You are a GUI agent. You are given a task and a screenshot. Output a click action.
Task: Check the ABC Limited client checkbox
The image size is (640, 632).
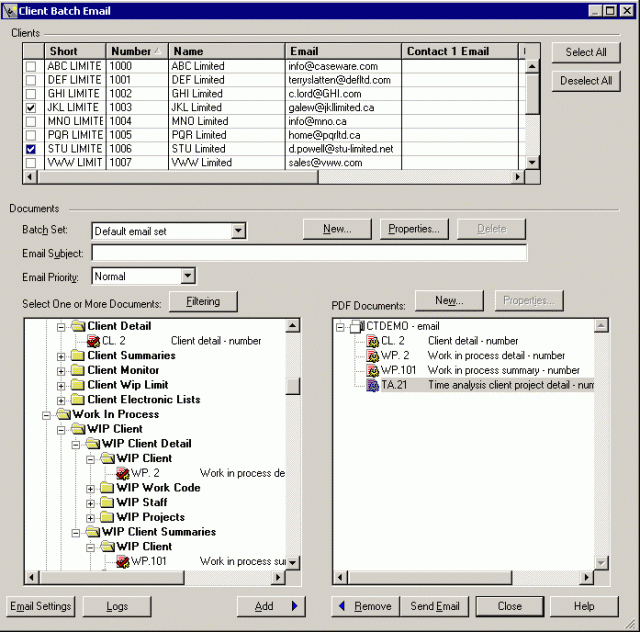(31, 66)
